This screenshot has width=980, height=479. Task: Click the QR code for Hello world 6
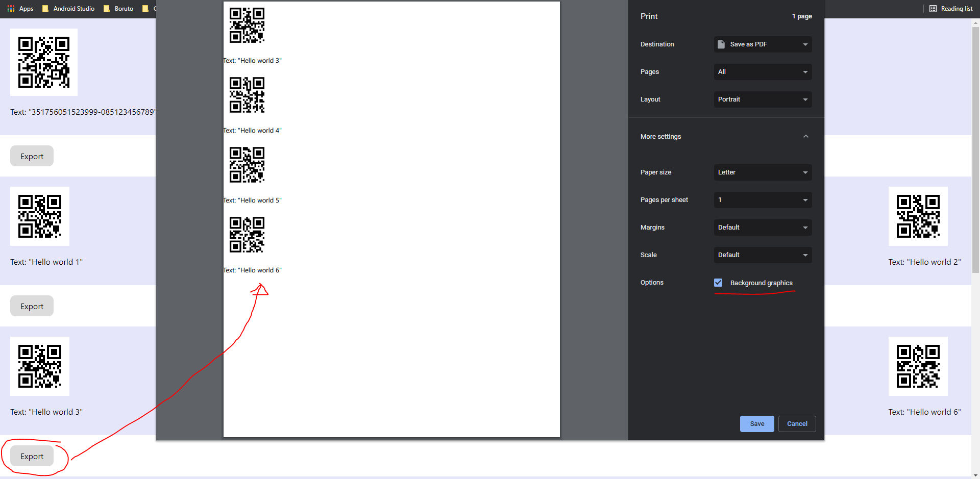[917, 366]
